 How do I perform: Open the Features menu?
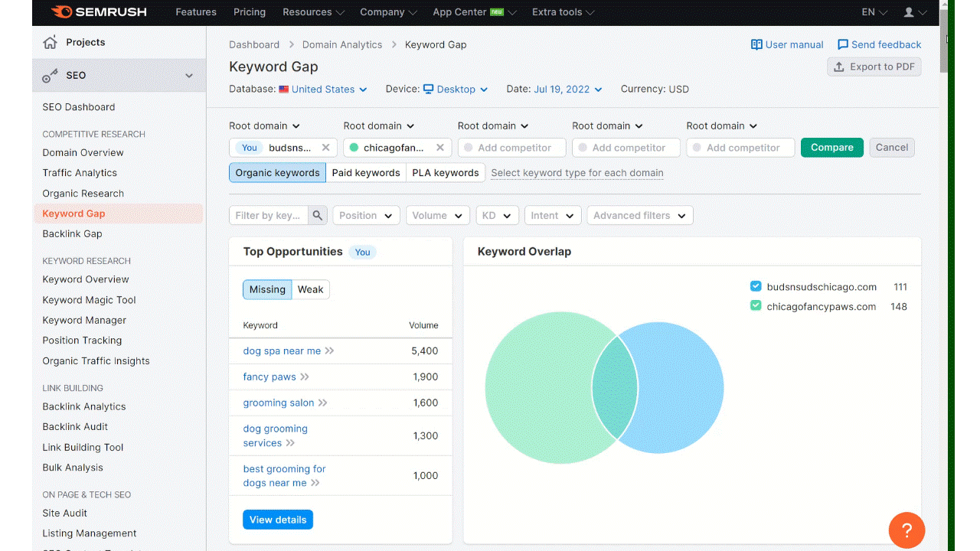pyautogui.click(x=196, y=12)
